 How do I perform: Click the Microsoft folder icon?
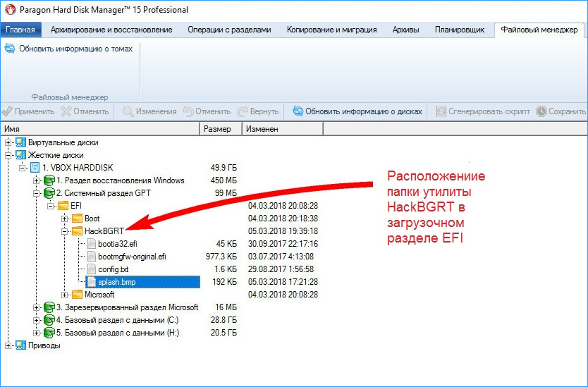(77, 295)
